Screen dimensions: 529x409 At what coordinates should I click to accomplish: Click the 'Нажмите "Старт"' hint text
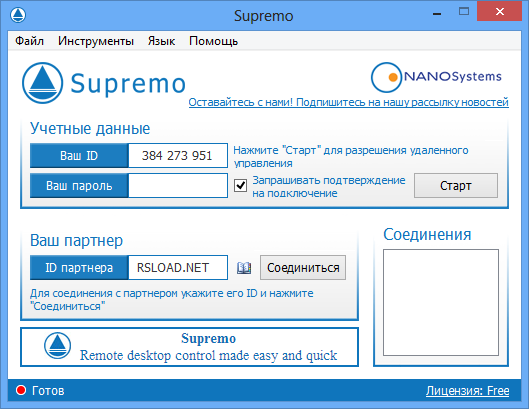pos(351,157)
